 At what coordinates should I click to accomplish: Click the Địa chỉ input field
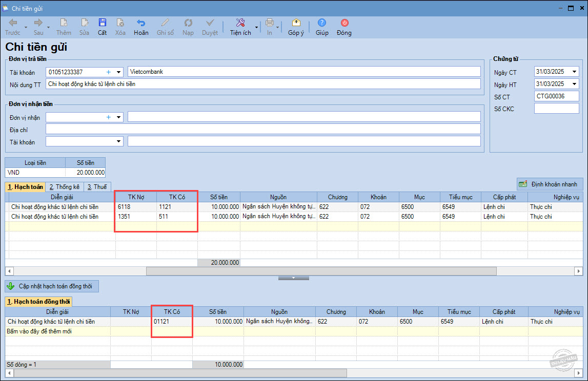coord(263,129)
